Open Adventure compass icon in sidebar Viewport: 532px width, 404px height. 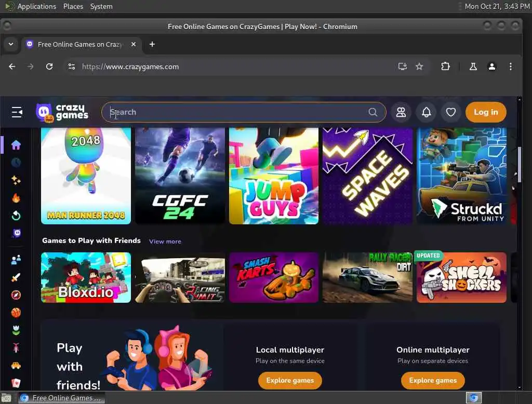pyautogui.click(x=16, y=295)
